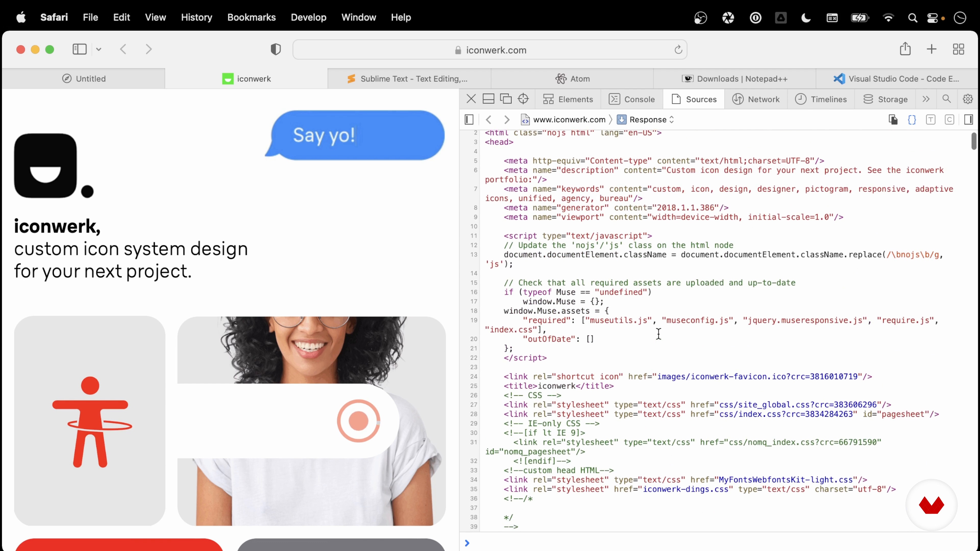Image resolution: width=980 pixels, height=551 pixels.
Task: Go forward in Safari
Action: pos(149,49)
